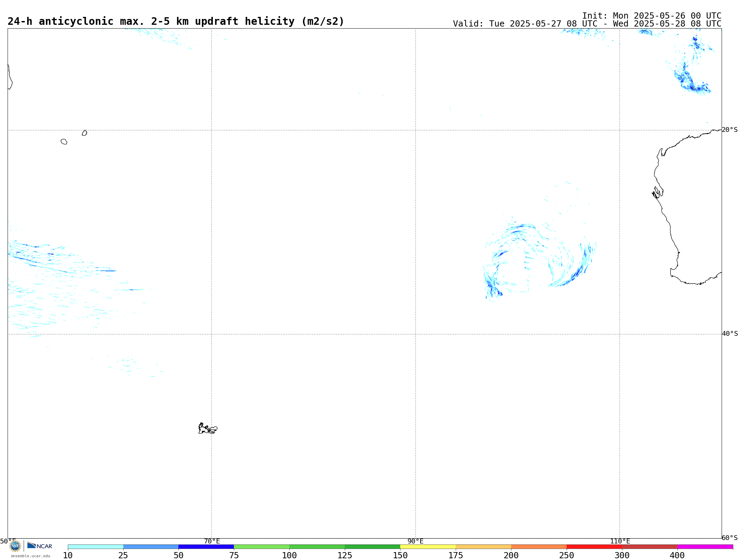Click the NSF logo icon

(x=15, y=546)
